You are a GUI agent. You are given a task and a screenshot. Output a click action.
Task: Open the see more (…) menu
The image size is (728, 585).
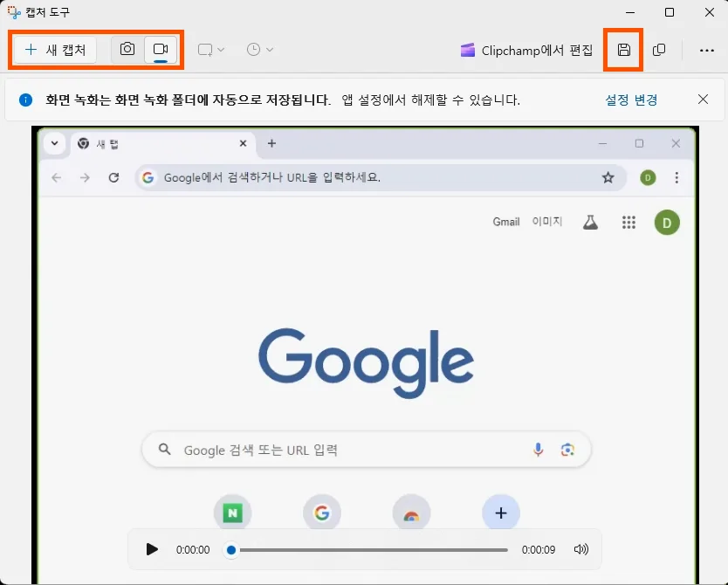tap(706, 51)
